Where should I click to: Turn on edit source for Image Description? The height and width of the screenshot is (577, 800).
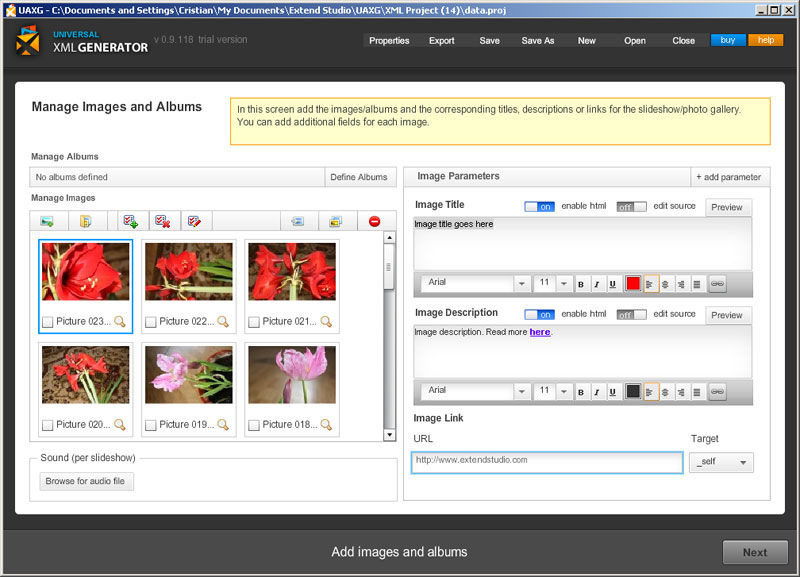[631, 314]
